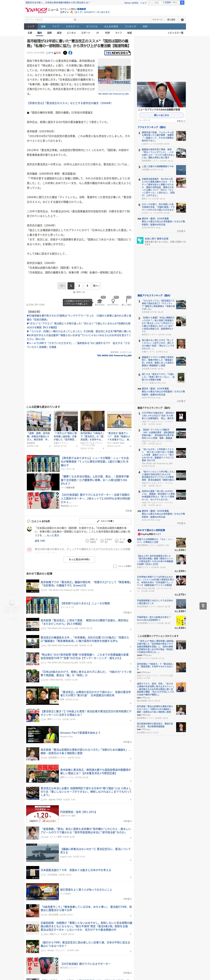Share the article on Facebook
Image resolution: width=210 pixels, height=980 pixels.
(x=70, y=53)
